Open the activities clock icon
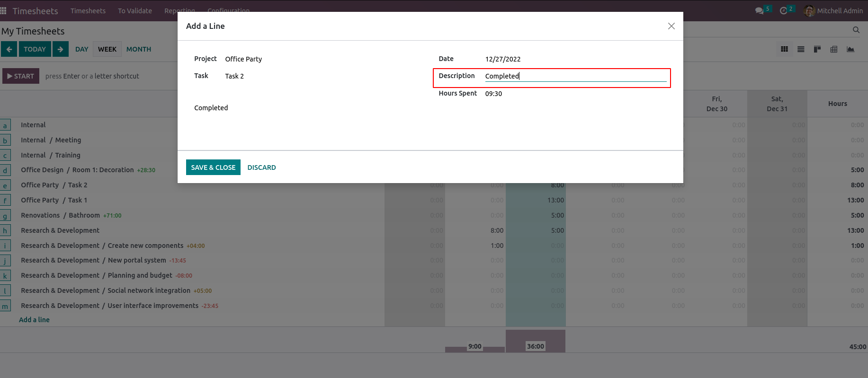 point(783,10)
